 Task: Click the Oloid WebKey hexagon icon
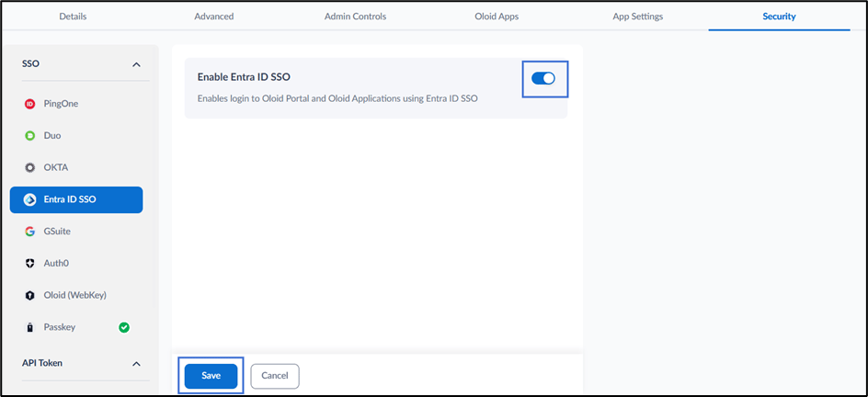tap(30, 296)
